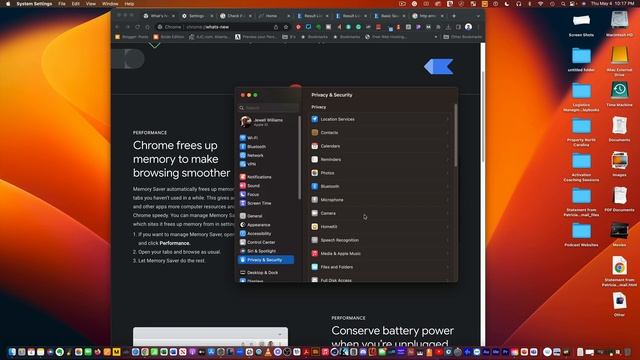The image size is (640, 360).
Task: Open Chrome's tab search dropdown arrow
Action: tap(478, 16)
